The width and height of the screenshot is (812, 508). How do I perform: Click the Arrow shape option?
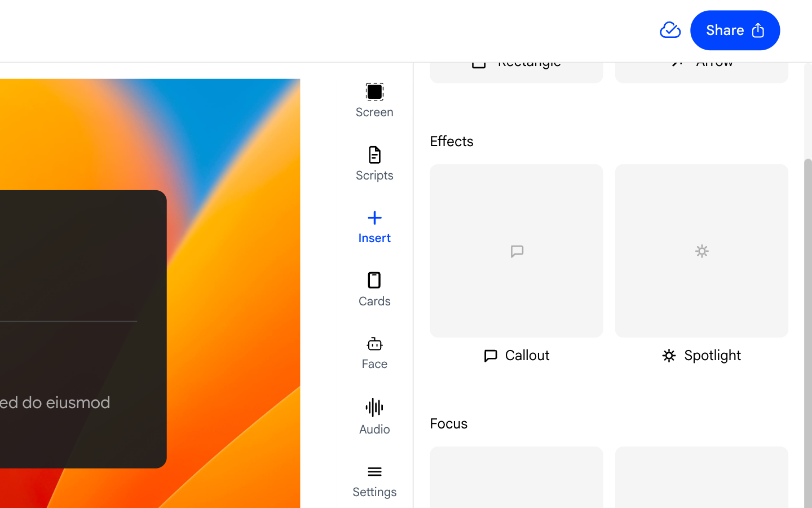point(701,72)
